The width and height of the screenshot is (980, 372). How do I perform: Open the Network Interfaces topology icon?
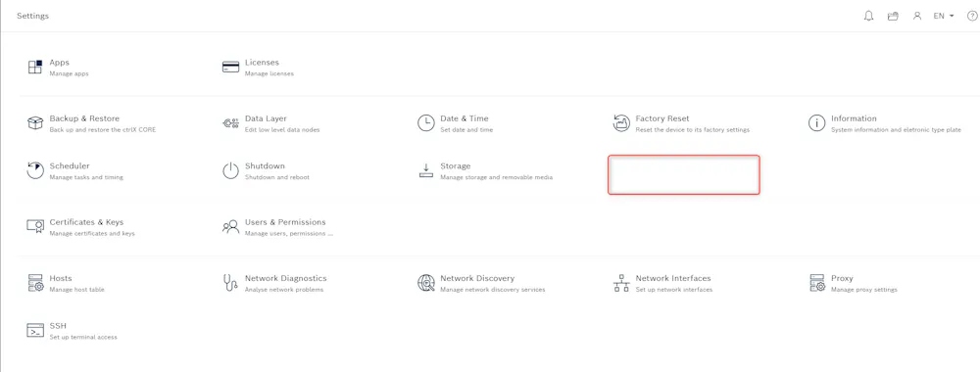click(621, 283)
